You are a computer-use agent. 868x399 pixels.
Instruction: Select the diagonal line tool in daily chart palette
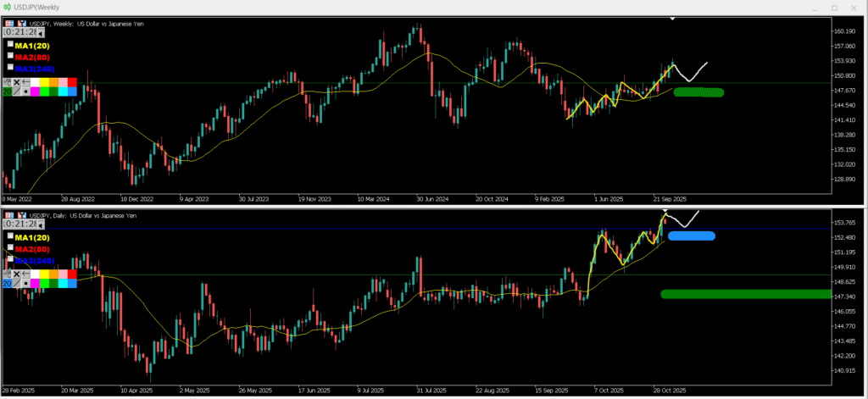(16, 284)
